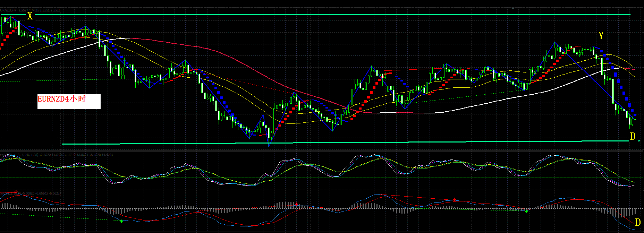Select the yellow D label in price chart
The image size is (644, 233).
click(633, 136)
